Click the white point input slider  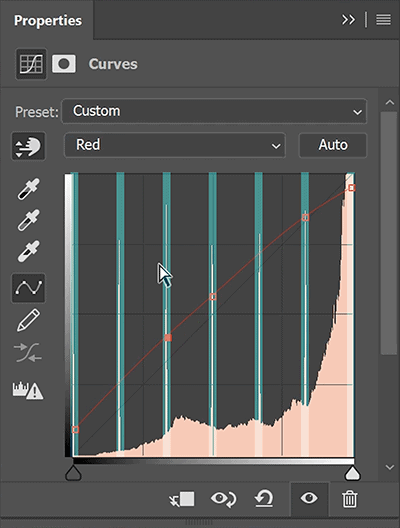coord(352,473)
